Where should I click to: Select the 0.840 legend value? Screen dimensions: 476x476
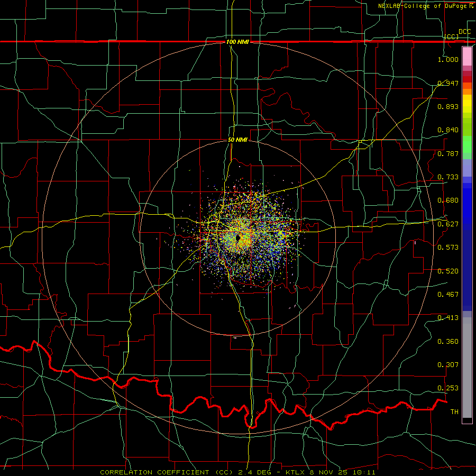[448, 130]
